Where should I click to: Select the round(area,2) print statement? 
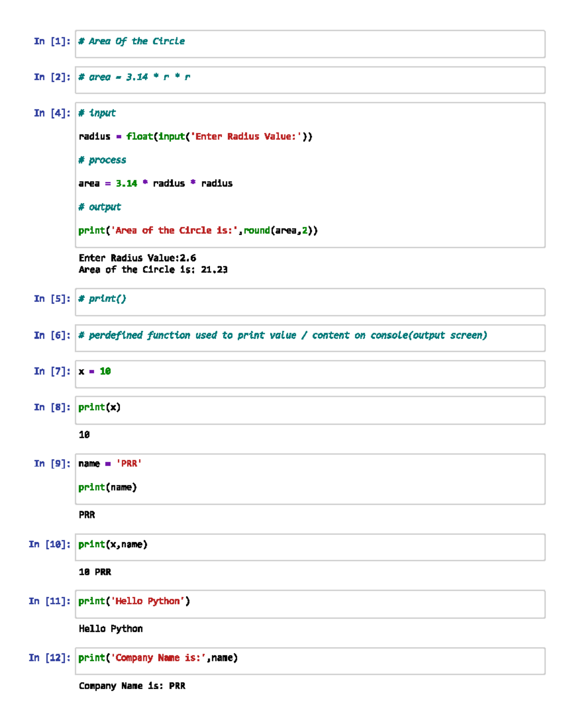click(198, 230)
